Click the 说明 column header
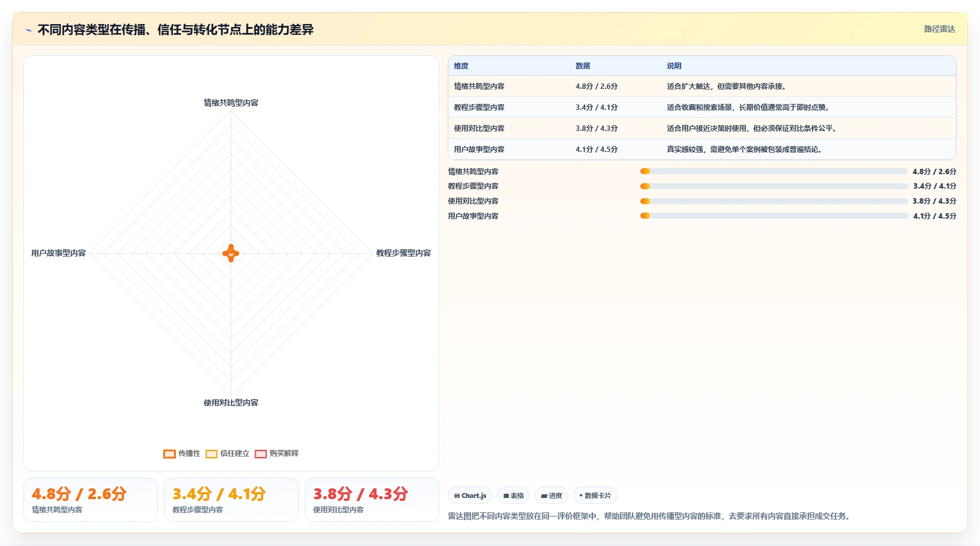The height and width of the screenshot is (546, 980). [x=674, y=66]
